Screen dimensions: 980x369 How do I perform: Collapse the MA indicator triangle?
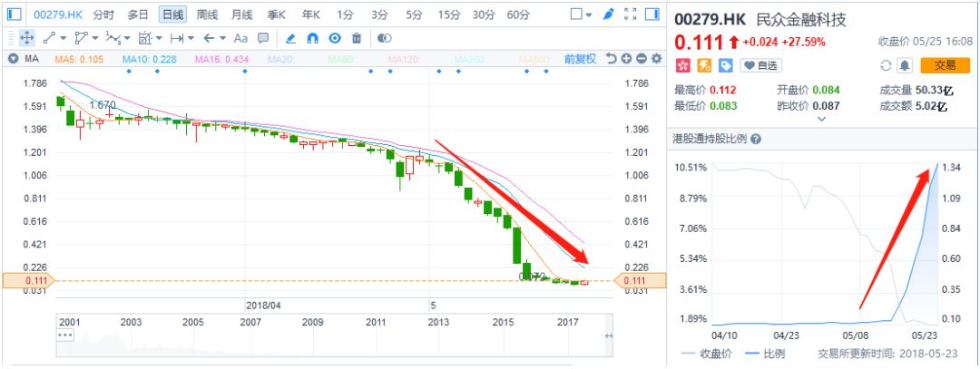[14, 59]
